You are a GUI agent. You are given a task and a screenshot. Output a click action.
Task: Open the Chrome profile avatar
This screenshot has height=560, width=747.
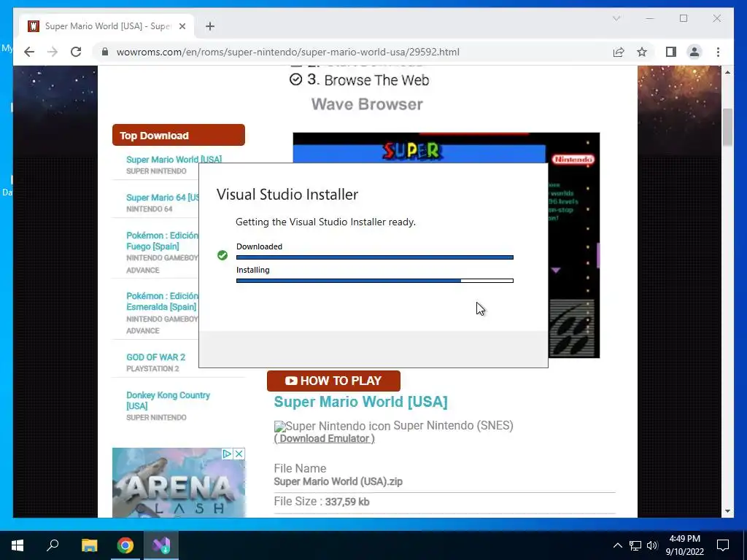pos(694,52)
